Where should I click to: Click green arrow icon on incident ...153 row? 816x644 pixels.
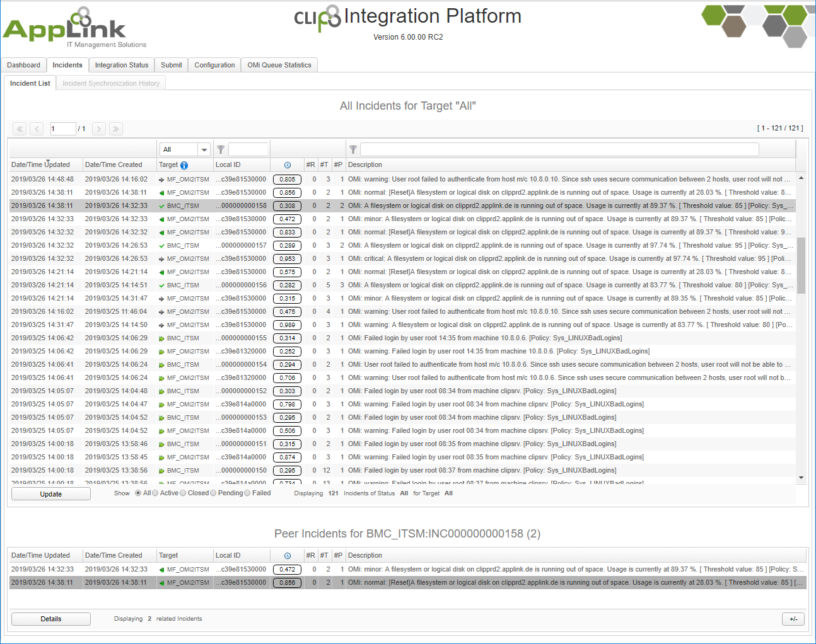[162, 418]
